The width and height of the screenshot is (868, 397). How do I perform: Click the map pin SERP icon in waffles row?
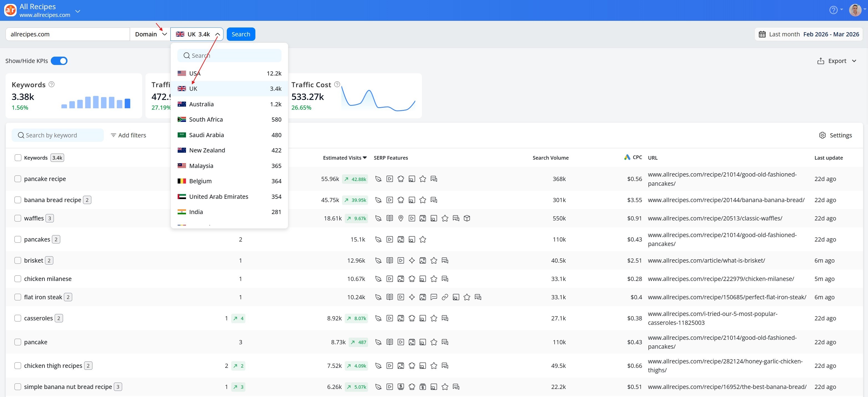(x=401, y=218)
